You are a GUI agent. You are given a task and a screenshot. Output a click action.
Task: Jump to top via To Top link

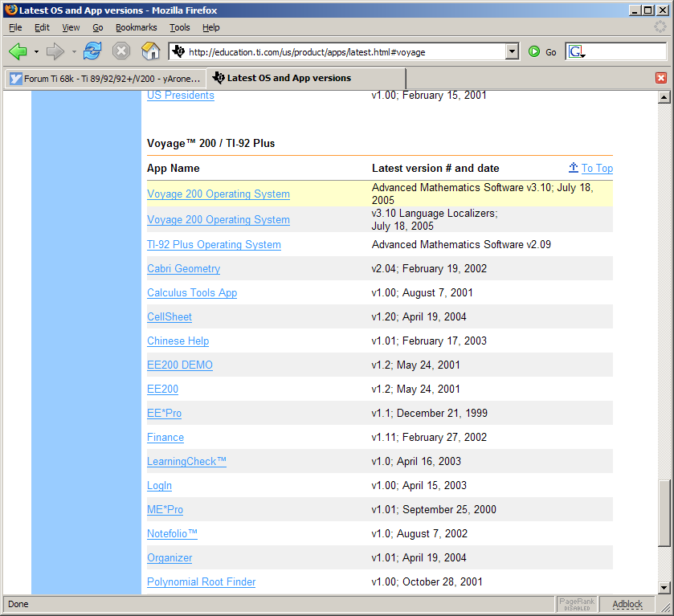(597, 168)
